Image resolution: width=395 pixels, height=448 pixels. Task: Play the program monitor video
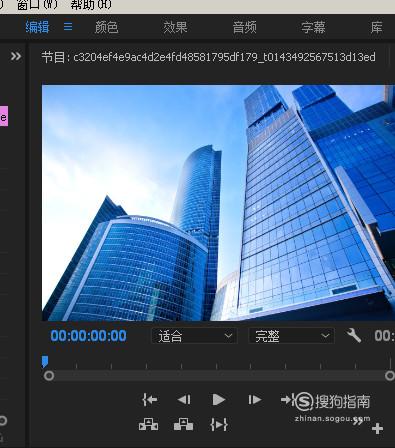[219, 399]
